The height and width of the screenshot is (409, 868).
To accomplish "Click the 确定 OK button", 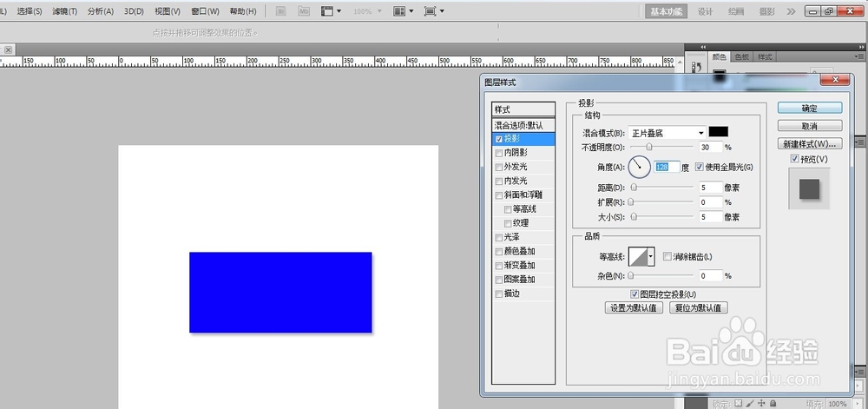I will pos(809,108).
